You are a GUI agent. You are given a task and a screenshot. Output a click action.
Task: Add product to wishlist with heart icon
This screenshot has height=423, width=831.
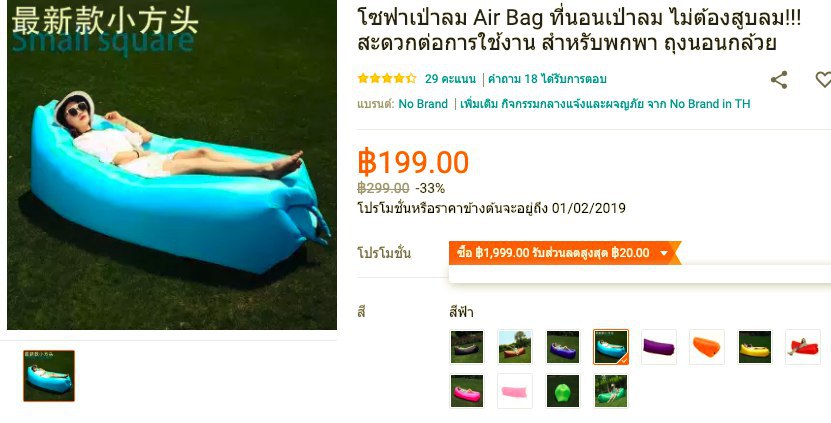pyautogui.click(x=823, y=80)
